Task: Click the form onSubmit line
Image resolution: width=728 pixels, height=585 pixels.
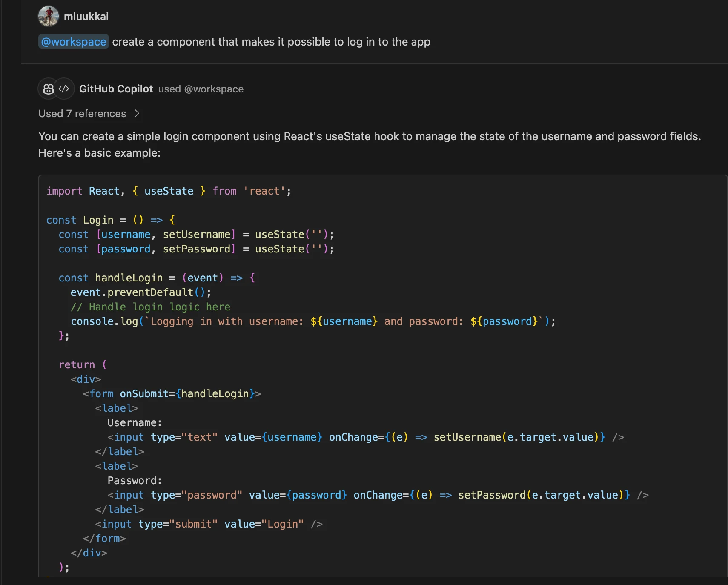Action: click(172, 394)
